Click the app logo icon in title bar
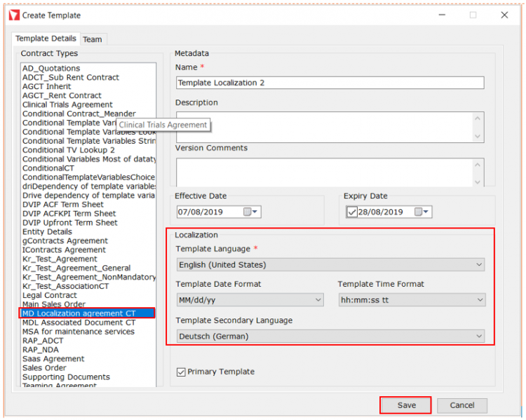This screenshot has width=526, height=420. point(13,15)
